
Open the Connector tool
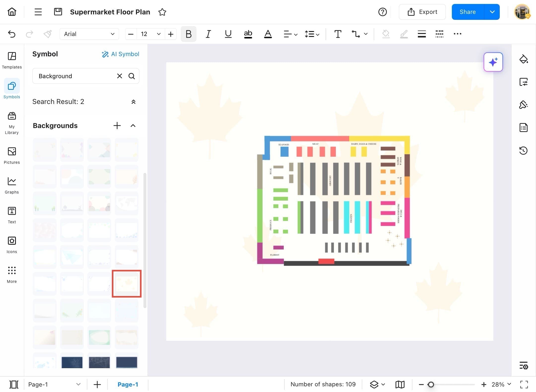click(356, 34)
